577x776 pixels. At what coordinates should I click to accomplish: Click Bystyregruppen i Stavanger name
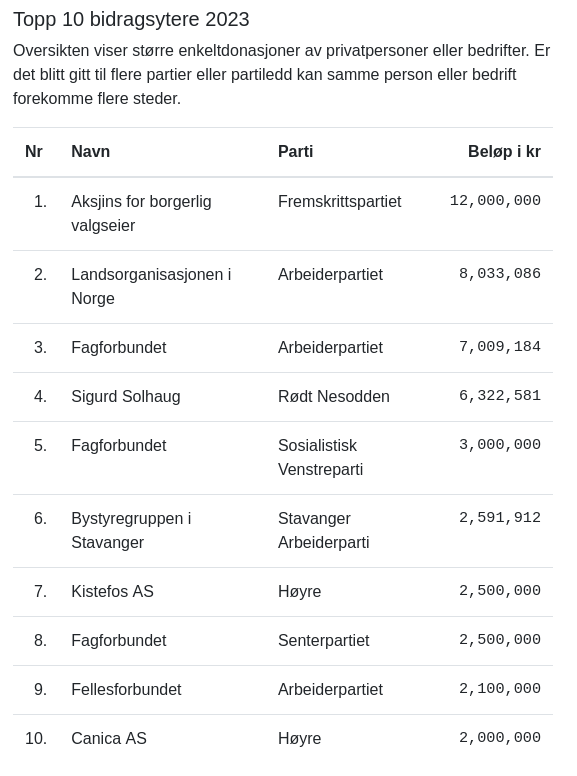point(131,530)
